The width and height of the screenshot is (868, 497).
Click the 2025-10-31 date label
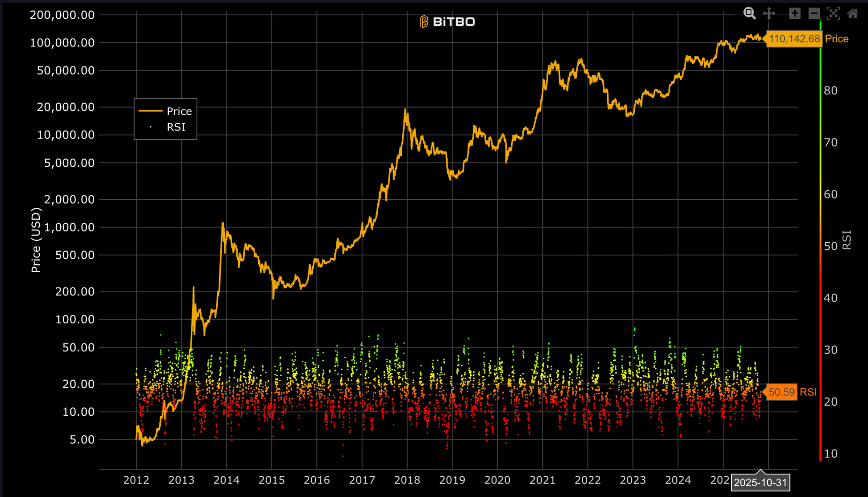click(760, 483)
